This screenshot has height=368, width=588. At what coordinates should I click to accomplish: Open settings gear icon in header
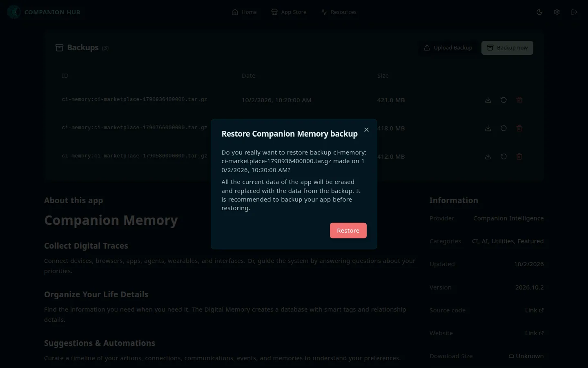pos(557,12)
